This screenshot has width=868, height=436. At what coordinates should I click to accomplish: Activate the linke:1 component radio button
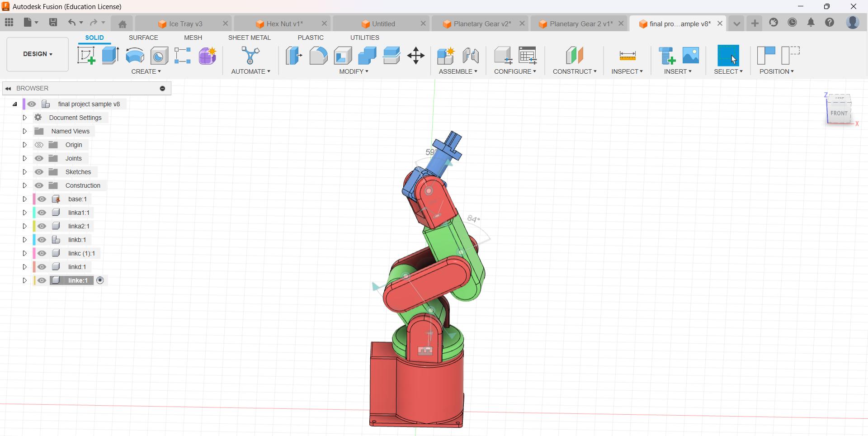(x=100, y=280)
